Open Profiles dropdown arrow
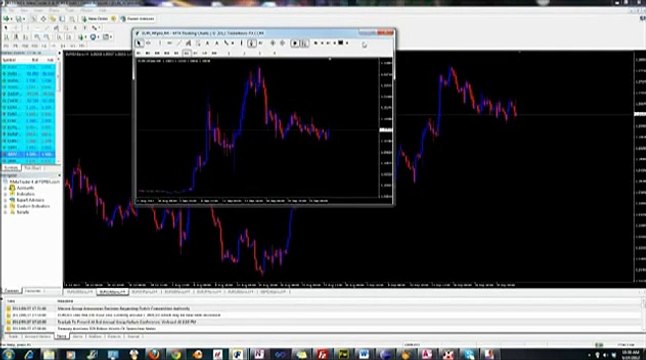 24,19
